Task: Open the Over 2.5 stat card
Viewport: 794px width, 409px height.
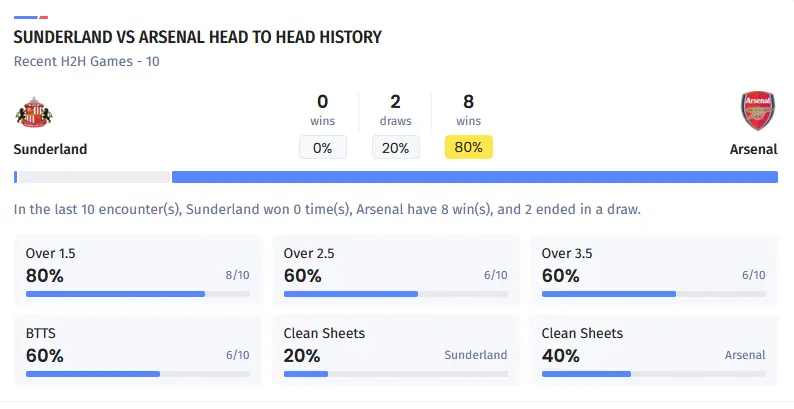Action: click(395, 270)
